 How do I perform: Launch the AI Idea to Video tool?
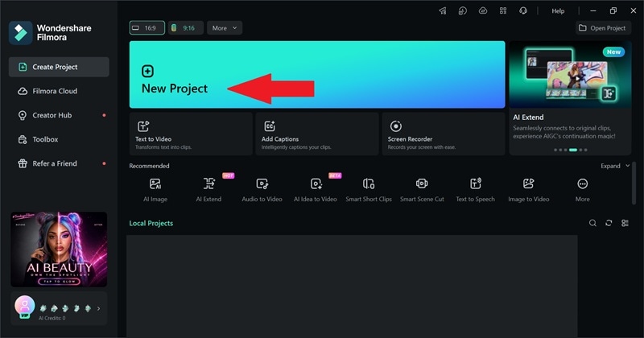point(316,189)
